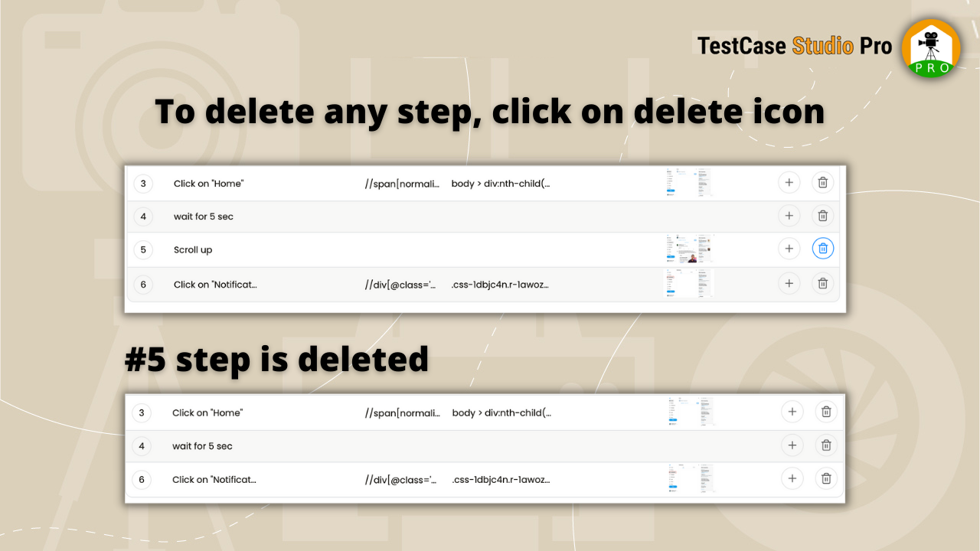Screen dimensions: 980x551
Task: Open the XPath locator '//span[normali...' of step 3
Action: 400,183
